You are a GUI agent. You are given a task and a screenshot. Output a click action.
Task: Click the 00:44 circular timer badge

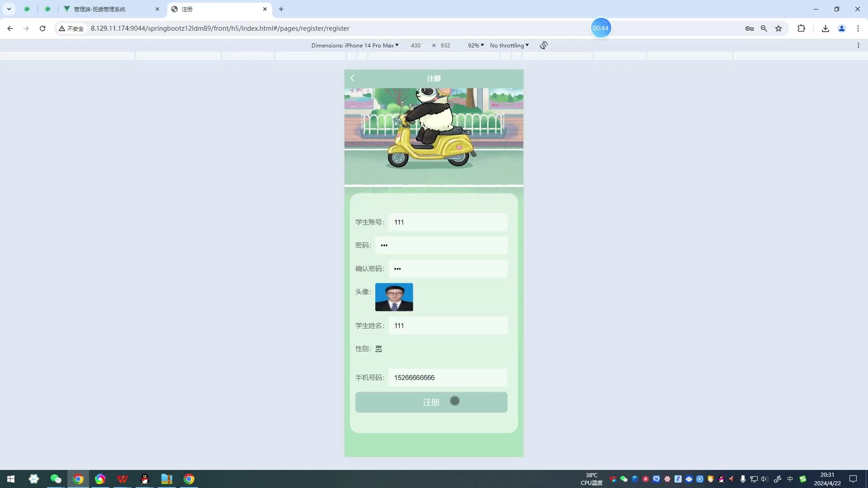tap(600, 28)
